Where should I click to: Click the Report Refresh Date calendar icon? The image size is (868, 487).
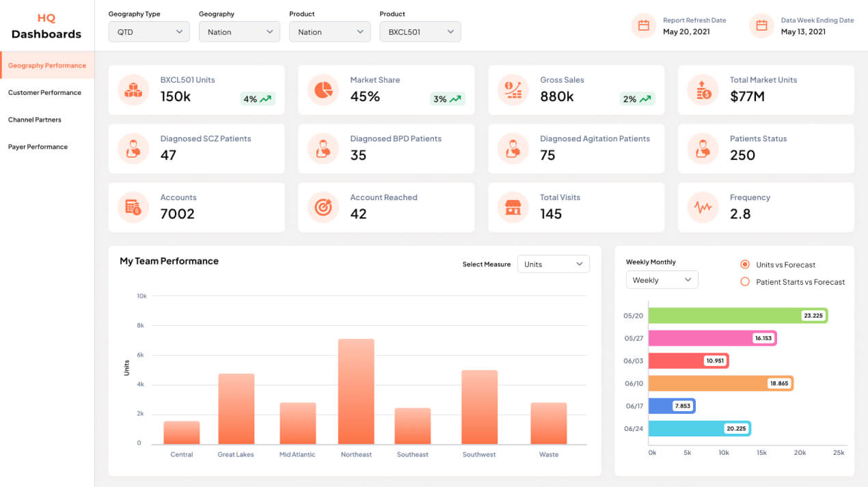pyautogui.click(x=643, y=26)
